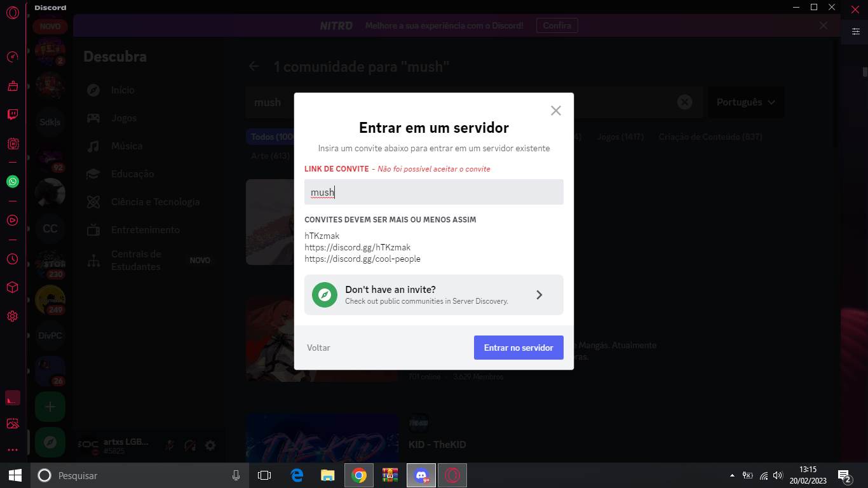Open Opera Easy Setup sliders icon
Image resolution: width=868 pixels, height=488 pixels.
pyautogui.click(x=855, y=31)
